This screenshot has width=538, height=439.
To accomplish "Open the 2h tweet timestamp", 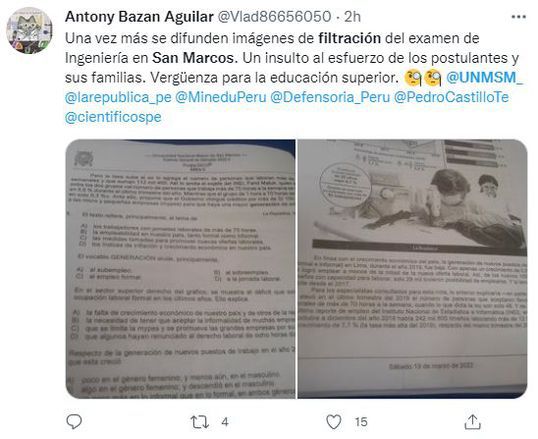I will [352, 16].
